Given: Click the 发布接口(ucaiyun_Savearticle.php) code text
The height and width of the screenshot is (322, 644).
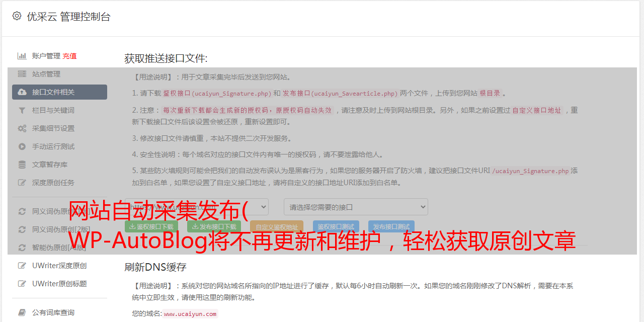Looking at the screenshot, I should pyautogui.click(x=340, y=94).
